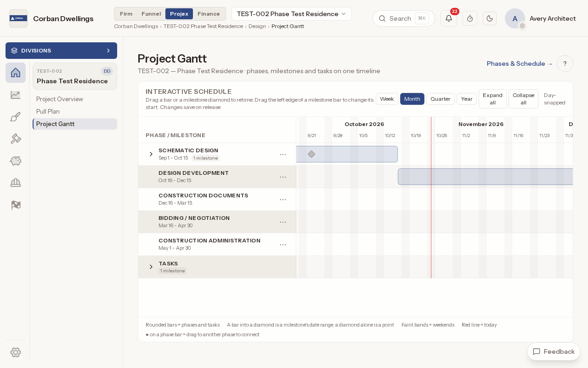Switch to the Funnel tab
The width and height of the screenshot is (588, 368).
[x=151, y=14]
